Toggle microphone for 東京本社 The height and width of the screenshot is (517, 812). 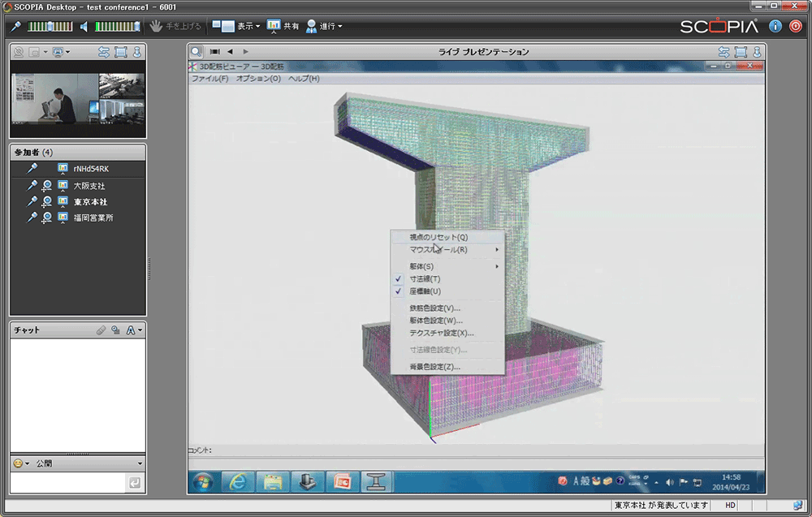click(32, 201)
